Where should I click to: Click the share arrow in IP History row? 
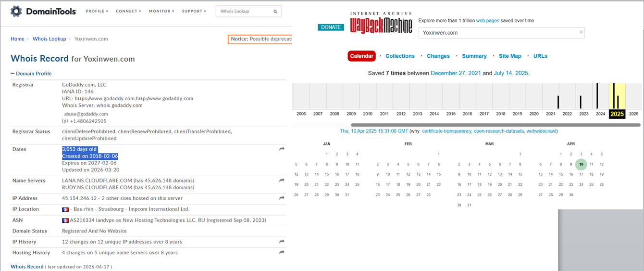[x=282, y=242]
